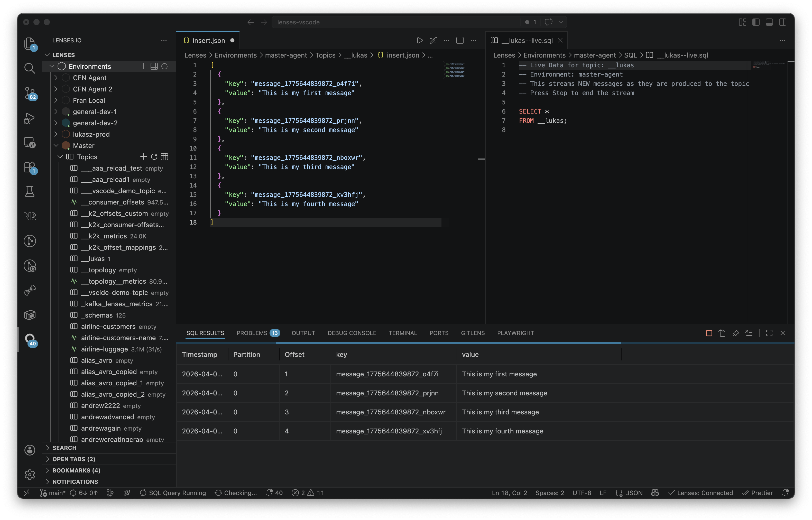Open the Search view in activity bar

[x=30, y=68]
